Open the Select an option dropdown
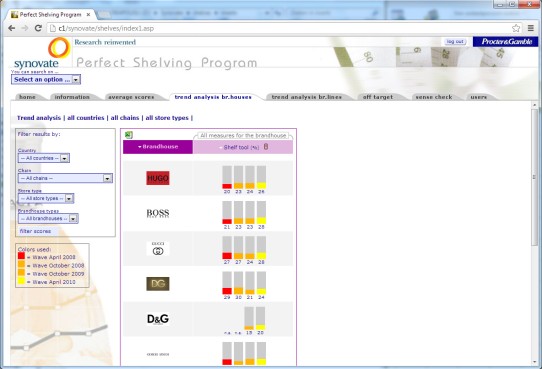The width and height of the screenshot is (542, 369). [x=46, y=79]
